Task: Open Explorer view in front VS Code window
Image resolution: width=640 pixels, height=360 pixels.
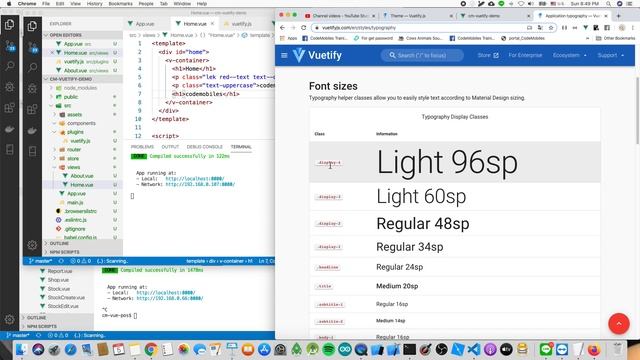Action: (x=32, y=26)
